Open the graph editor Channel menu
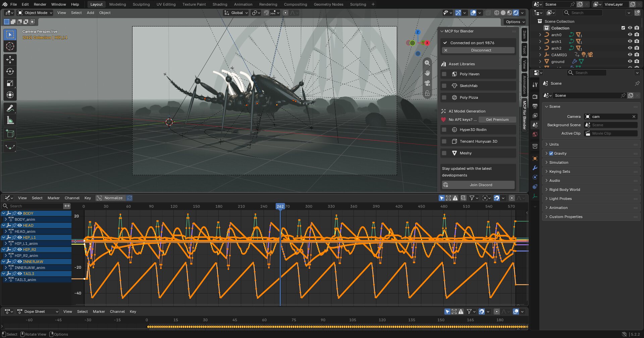 pos(72,198)
